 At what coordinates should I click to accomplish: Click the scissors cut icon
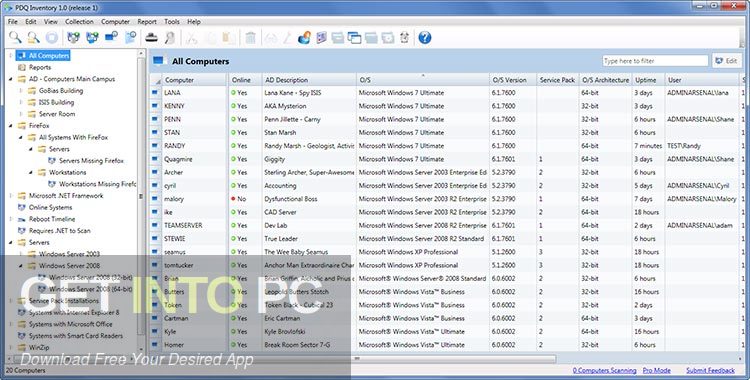[x=191, y=37]
